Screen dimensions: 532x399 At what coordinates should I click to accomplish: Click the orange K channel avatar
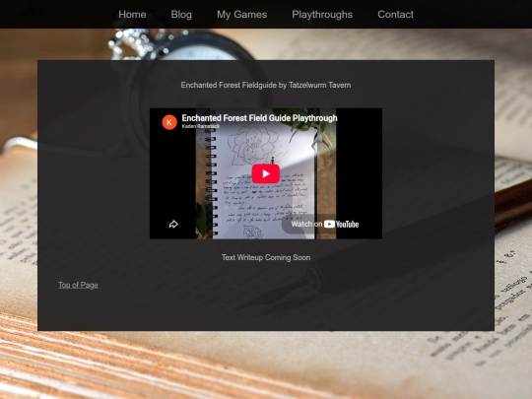tap(169, 122)
